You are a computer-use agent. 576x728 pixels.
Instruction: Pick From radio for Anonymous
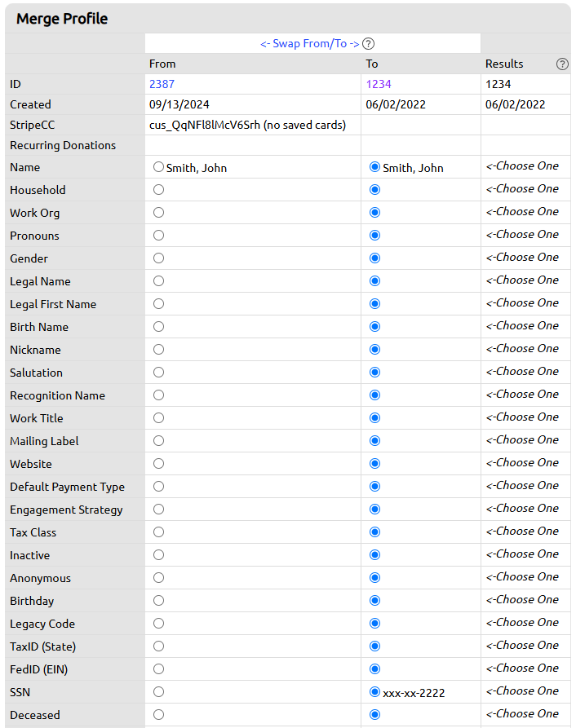(159, 577)
